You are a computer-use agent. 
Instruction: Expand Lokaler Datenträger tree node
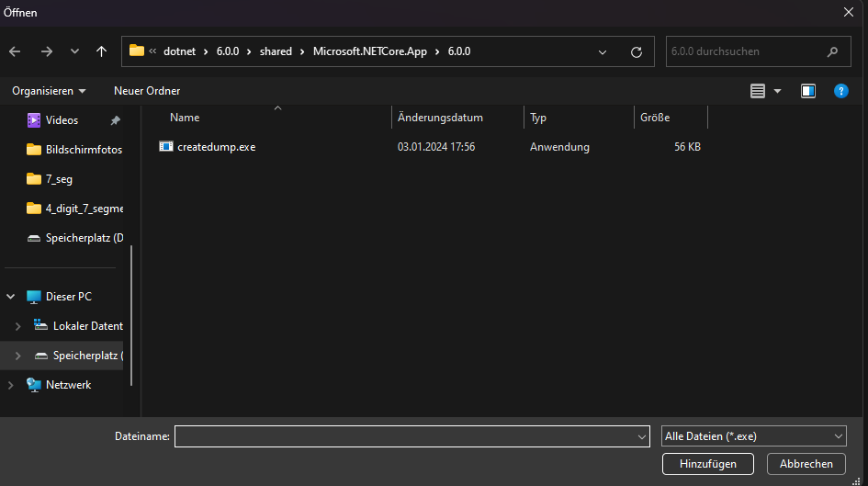tap(17, 326)
